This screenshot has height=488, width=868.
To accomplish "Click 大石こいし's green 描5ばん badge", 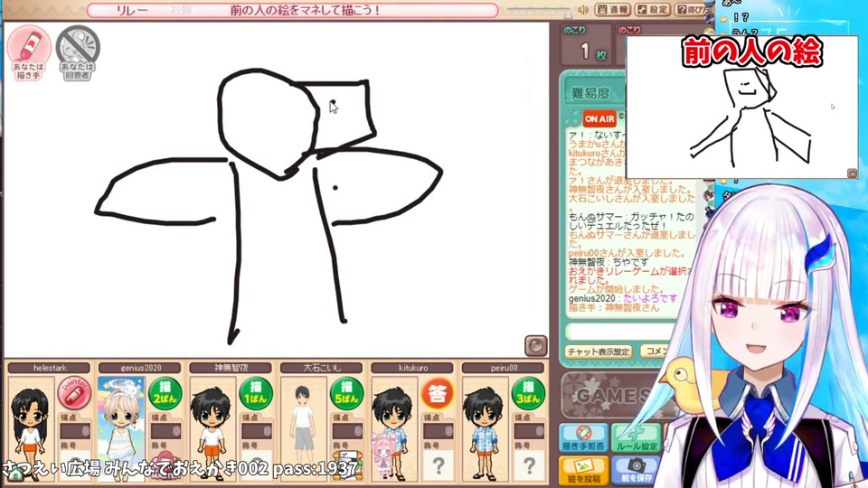I will [346, 393].
